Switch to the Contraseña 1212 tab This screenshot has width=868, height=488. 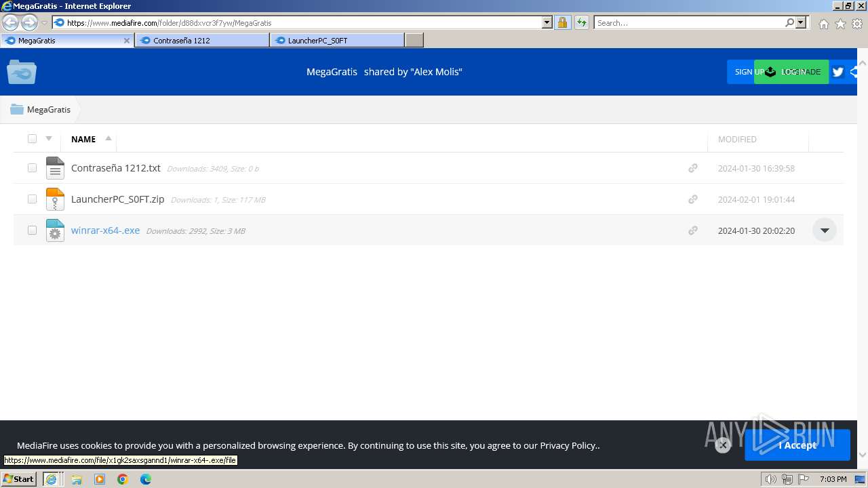(x=202, y=41)
